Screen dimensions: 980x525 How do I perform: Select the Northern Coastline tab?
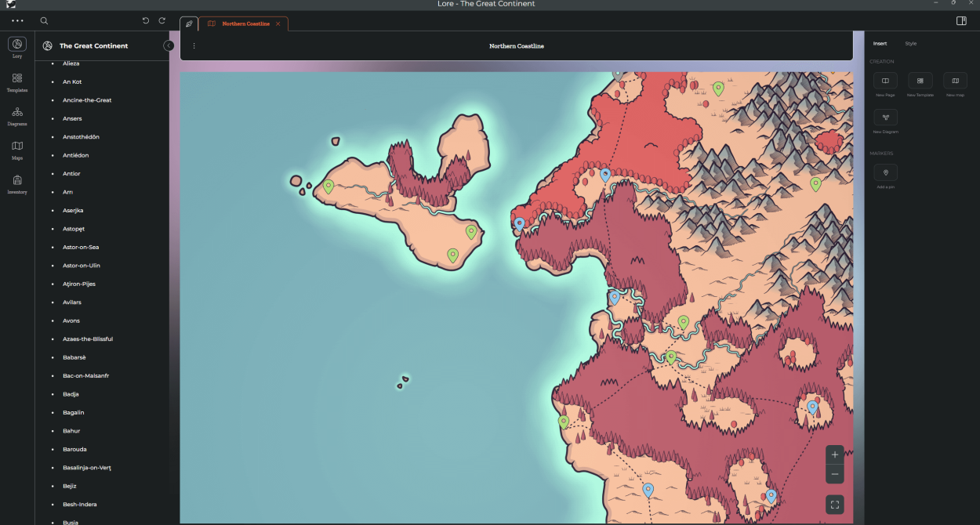coord(245,24)
